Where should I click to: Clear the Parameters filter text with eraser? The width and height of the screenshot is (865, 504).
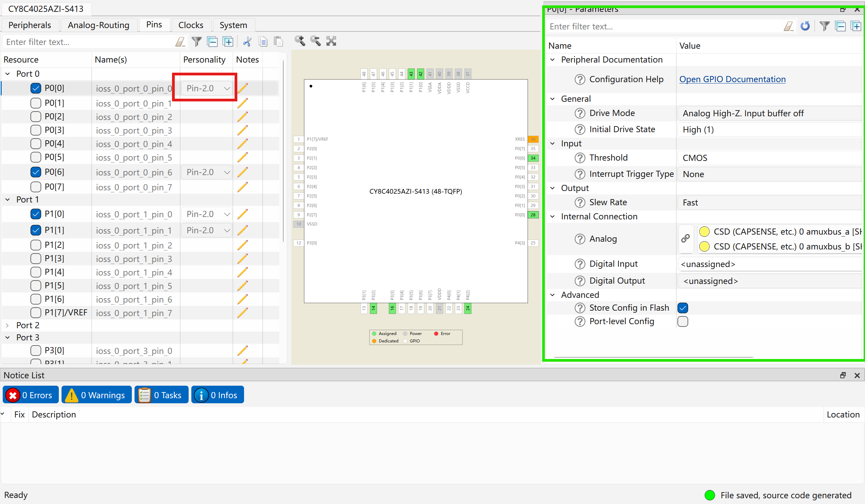789,26
